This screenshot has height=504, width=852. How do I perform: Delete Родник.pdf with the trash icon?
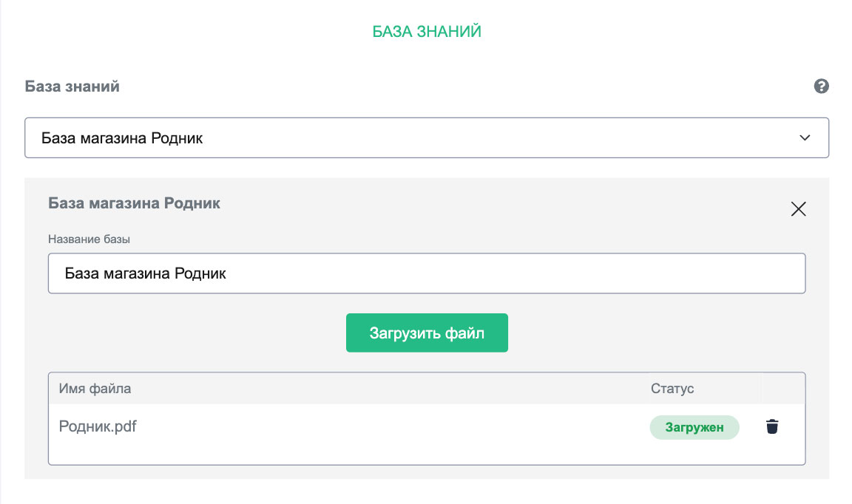pyautogui.click(x=772, y=426)
